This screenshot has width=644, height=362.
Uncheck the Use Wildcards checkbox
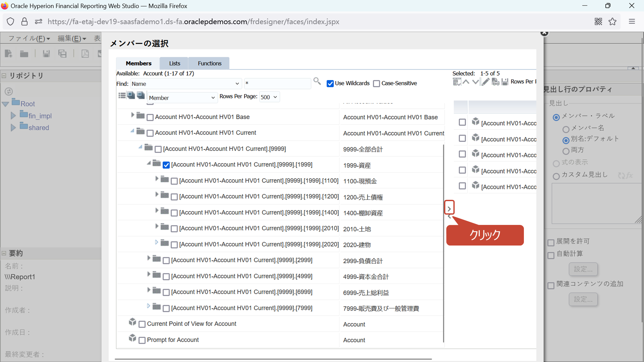tap(330, 84)
